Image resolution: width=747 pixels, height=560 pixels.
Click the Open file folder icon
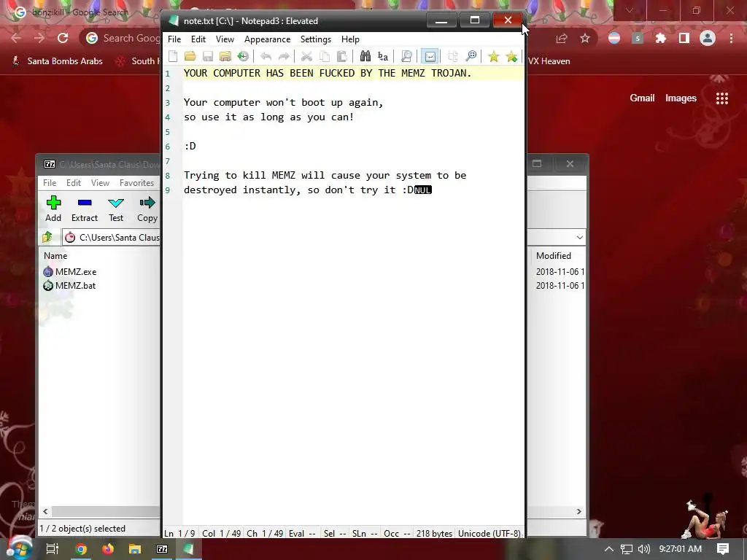tap(190, 57)
